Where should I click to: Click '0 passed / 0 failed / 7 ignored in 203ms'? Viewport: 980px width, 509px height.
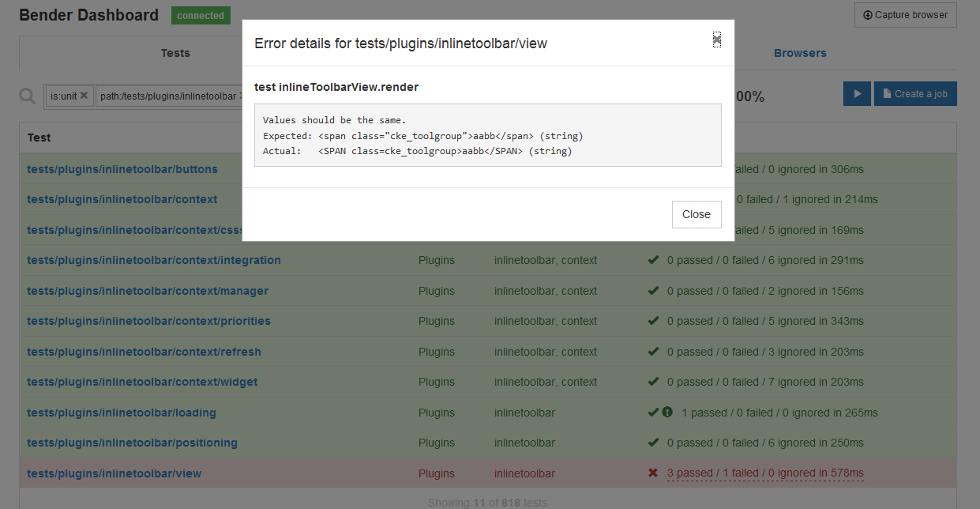(x=765, y=382)
